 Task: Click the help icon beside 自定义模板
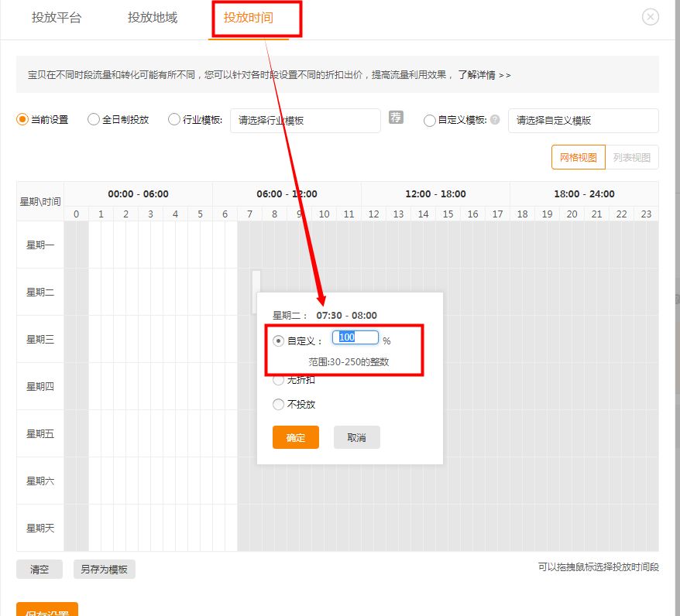(x=495, y=120)
